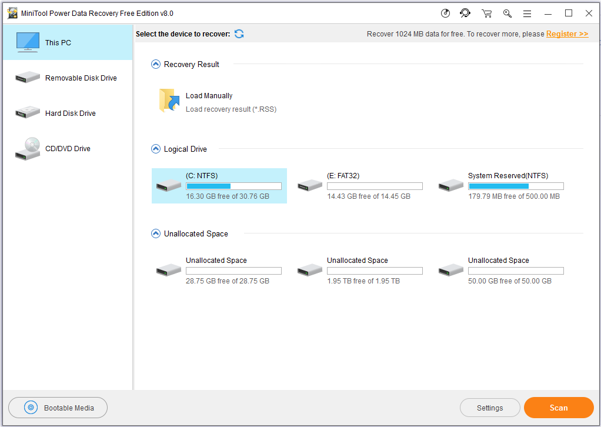Screen dimensions: 603x428
Task: Click the CD/DVD Drive disc icon
Action: click(27, 148)
